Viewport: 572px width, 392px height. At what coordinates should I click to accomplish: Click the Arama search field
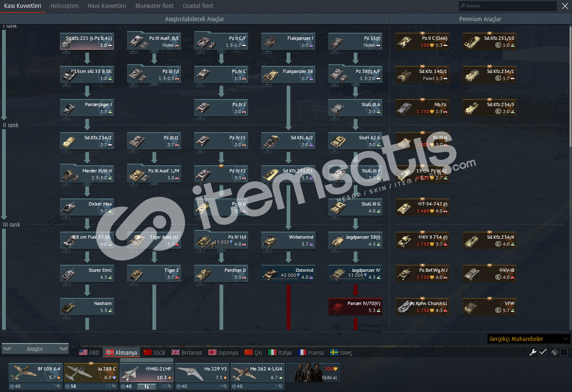507,6
